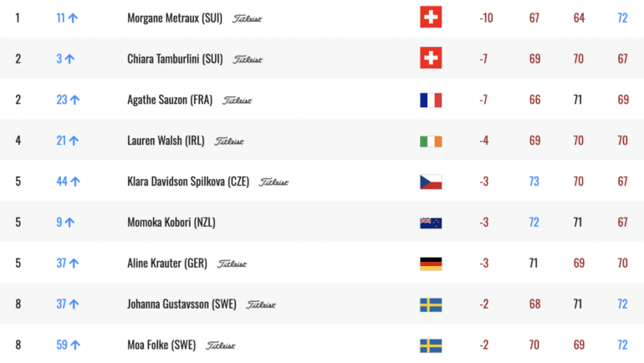The width and height of the screenshot is (644, 363).
Task: Click the Titleist logo next to Moa Folke
Action: point(221,345)
